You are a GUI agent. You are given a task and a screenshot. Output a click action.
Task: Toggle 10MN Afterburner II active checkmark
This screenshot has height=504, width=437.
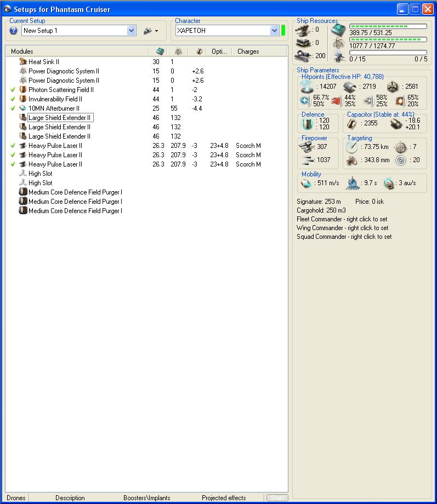(x=13, y=108)
